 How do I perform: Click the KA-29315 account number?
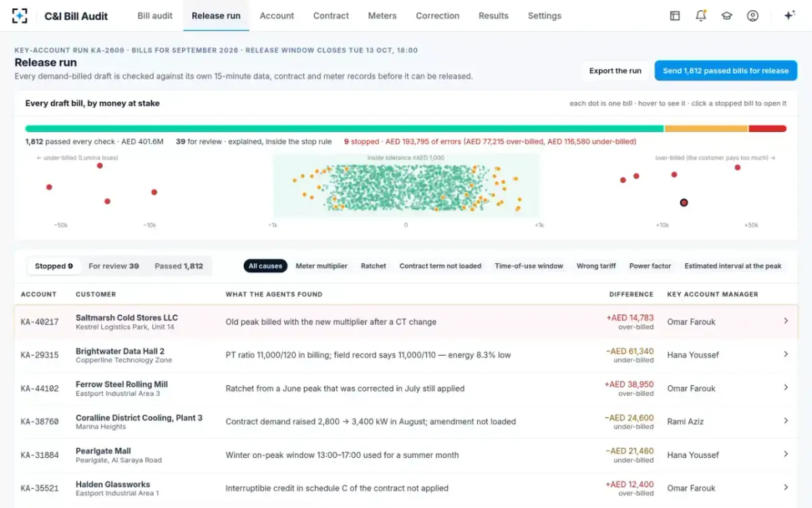pos(40,355)
